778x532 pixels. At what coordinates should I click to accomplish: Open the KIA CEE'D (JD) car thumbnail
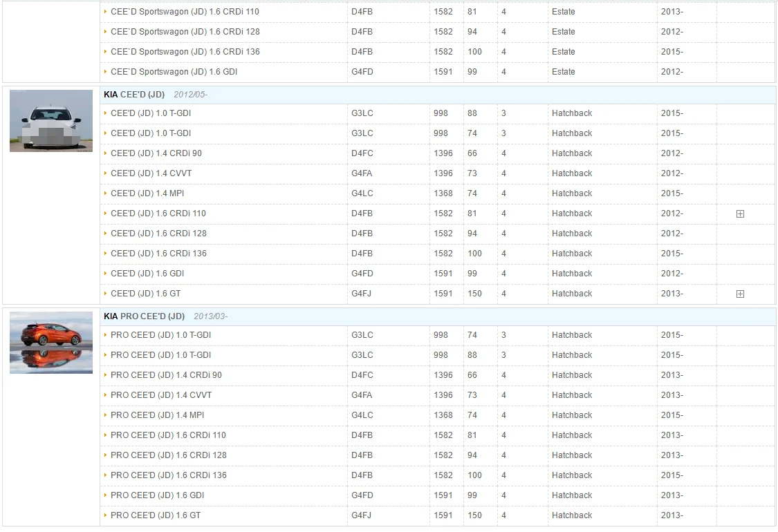(51, 121)
